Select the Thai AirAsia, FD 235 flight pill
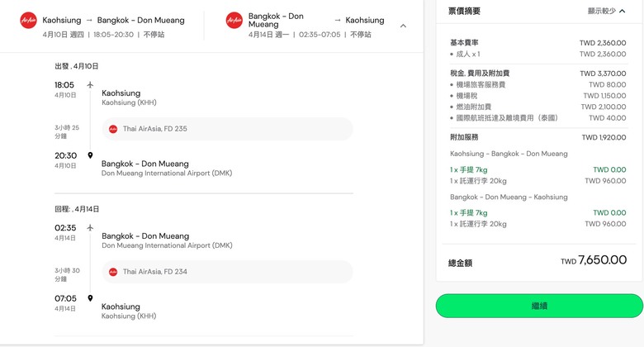Image resolution: width=644 pixels, height=347 pixels. pyautogui.click(x=228, y=129)
